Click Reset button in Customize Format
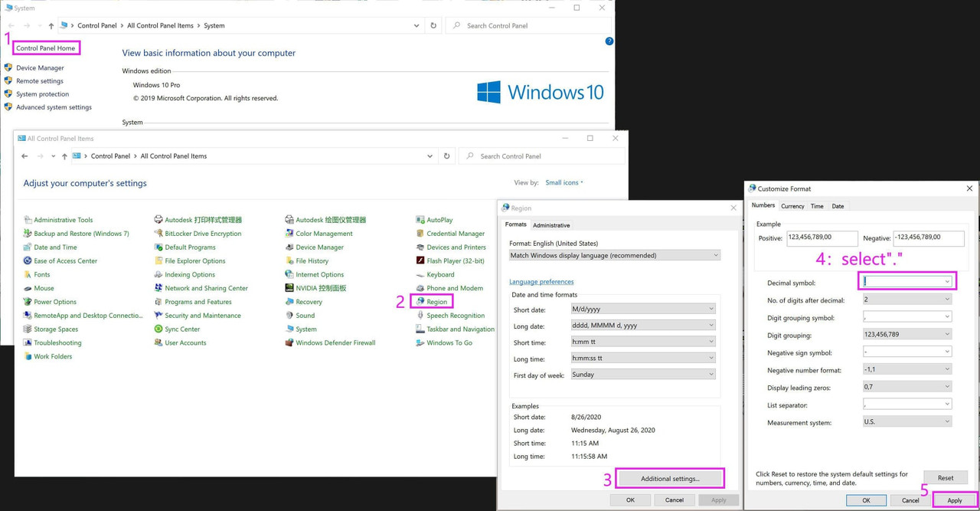Image resolution: width=980 pixels, height=511 pixels. pos(946,478)
